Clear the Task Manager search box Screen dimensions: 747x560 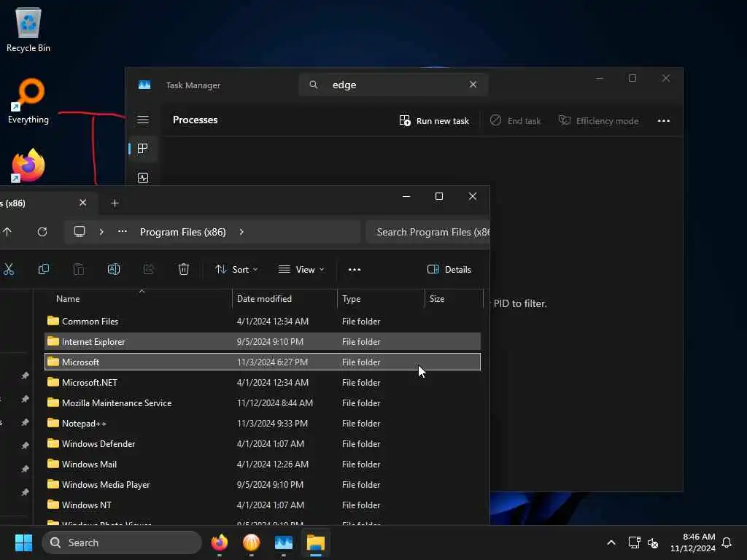473,85
